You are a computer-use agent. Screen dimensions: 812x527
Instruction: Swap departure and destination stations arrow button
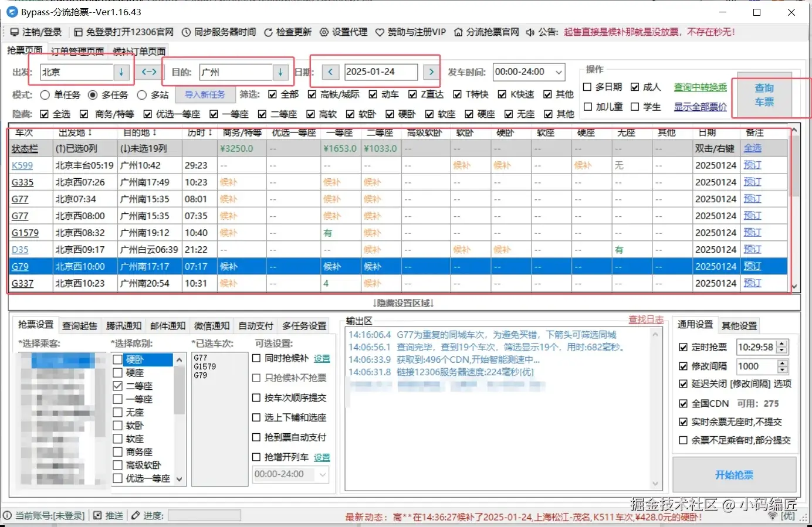pyautogui.click(x=149, y=72)
